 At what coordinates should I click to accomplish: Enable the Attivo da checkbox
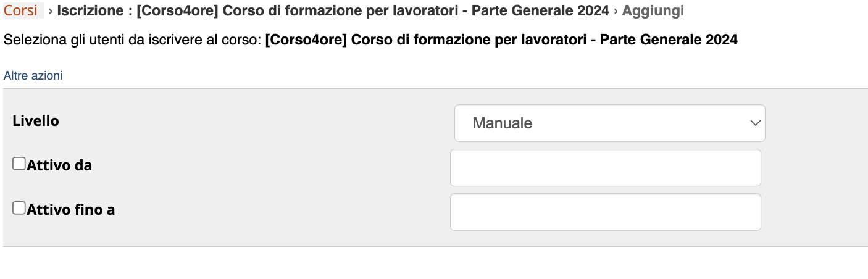point(19,164)
